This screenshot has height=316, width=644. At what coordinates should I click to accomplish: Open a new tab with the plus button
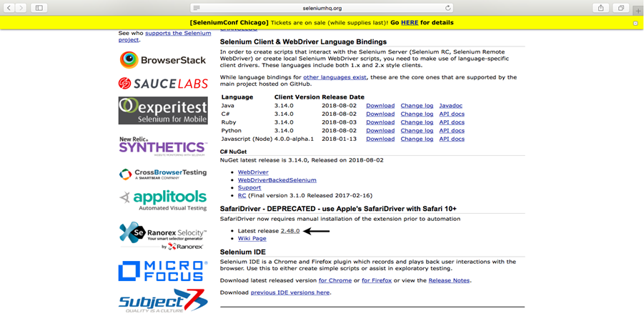point(638,11)
